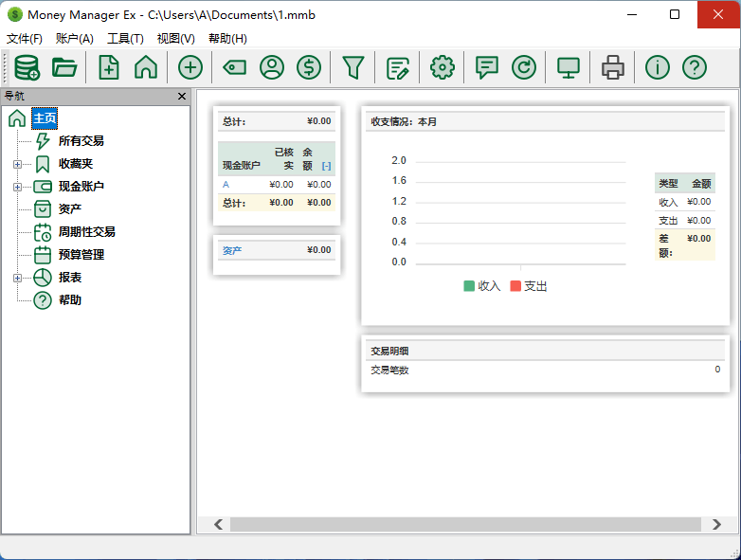Toggle the 收入 legend item in chart
The image size is (741, 560).
[x=482, y=286]
